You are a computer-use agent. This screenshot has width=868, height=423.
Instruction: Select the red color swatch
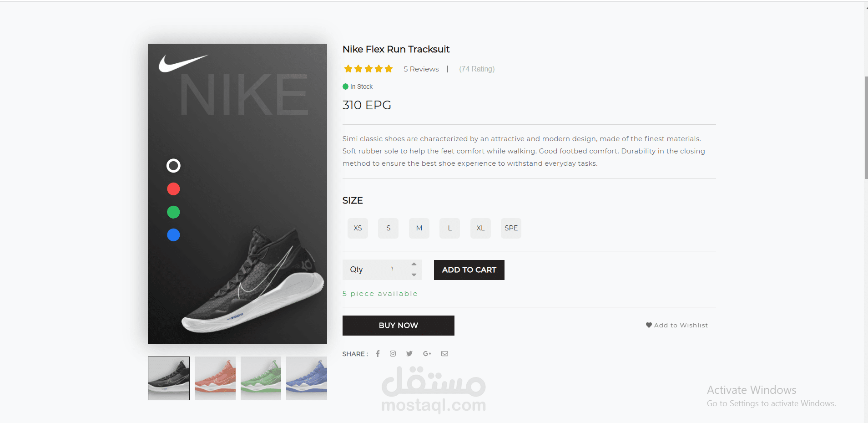pyautogui.click(x=173, y=189)
